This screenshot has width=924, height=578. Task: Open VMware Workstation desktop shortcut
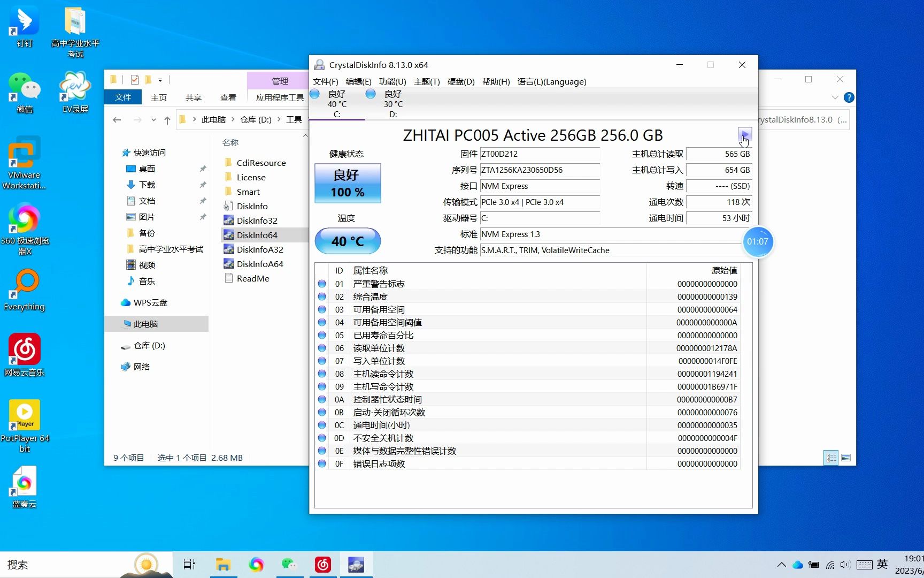click(24, 163)
